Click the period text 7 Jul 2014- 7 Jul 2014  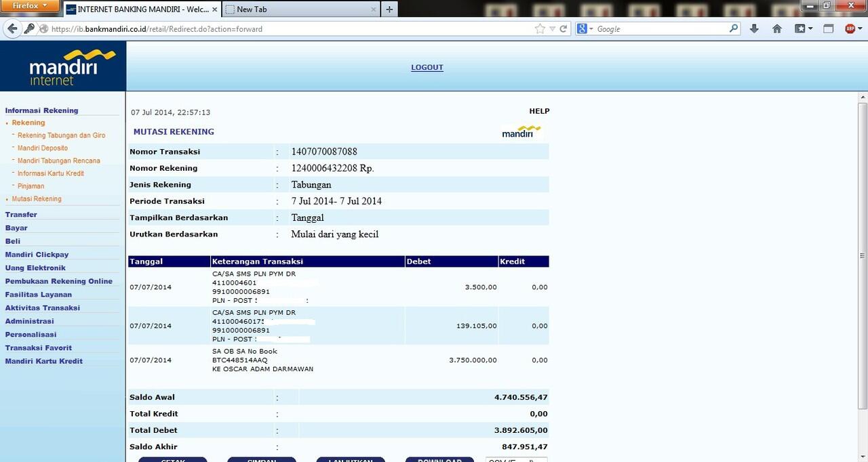pyautogui.click(x=336, y=201)
